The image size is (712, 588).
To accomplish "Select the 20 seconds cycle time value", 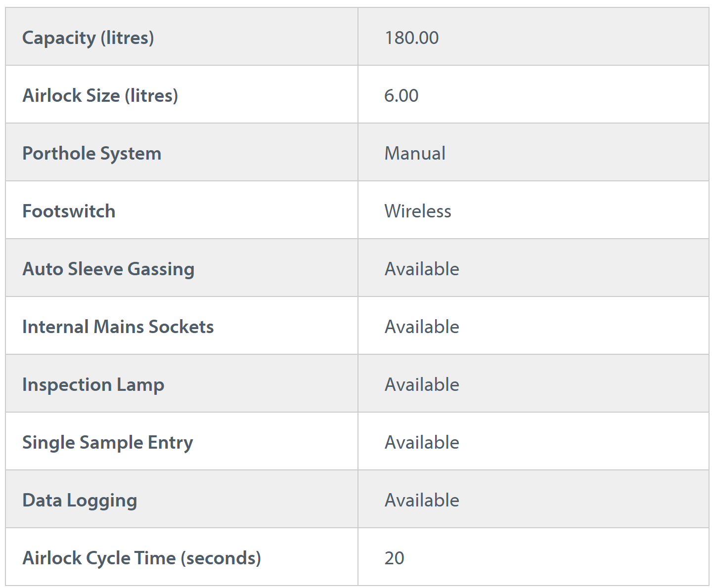I will (x=394, y=558).
